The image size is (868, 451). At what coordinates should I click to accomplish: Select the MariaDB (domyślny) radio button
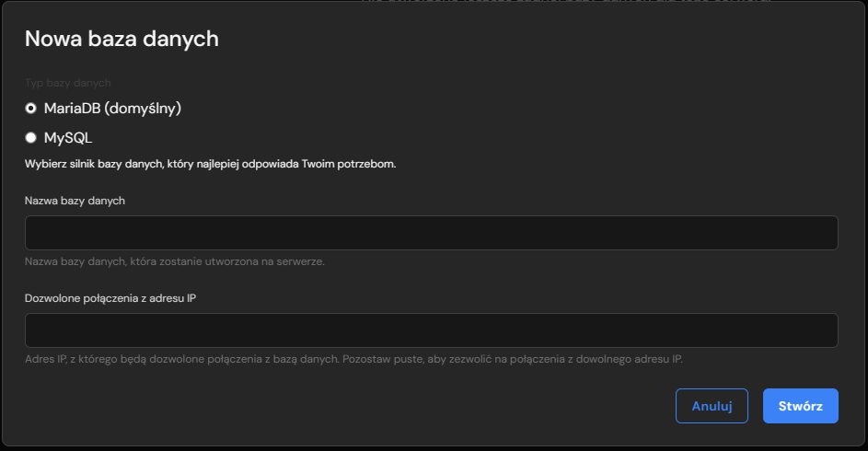point(30,109)
